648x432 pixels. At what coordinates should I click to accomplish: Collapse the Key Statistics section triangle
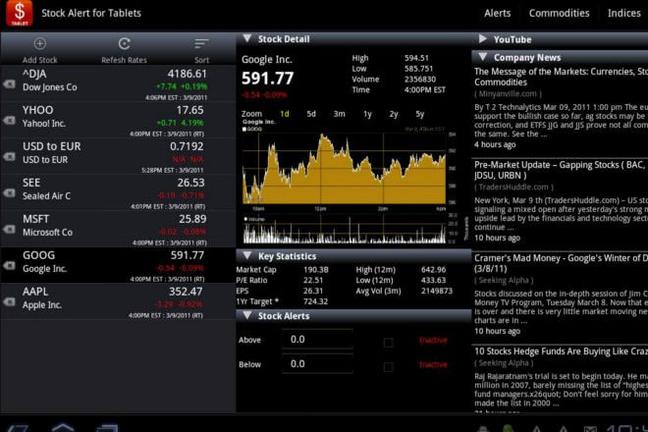[247, 255]
